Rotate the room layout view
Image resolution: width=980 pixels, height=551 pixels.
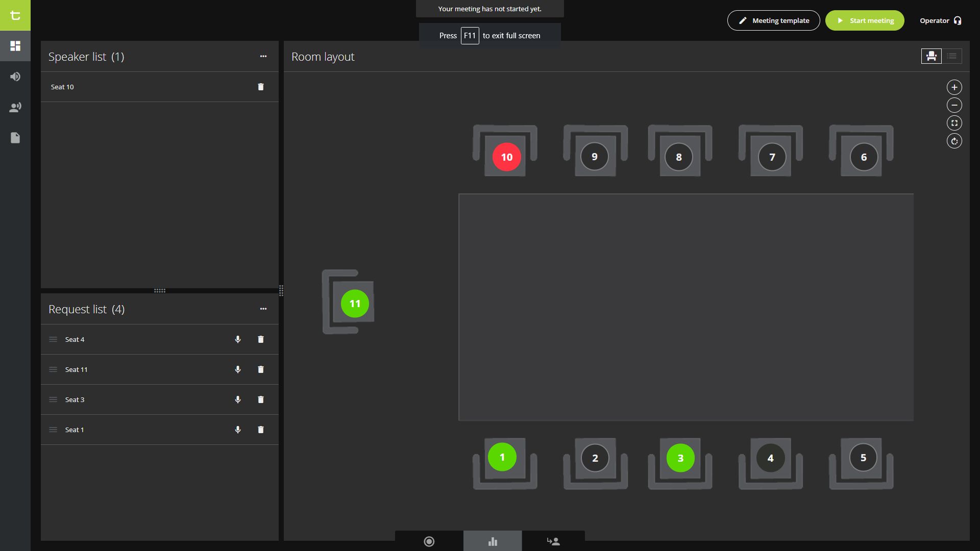coord(954,141)
